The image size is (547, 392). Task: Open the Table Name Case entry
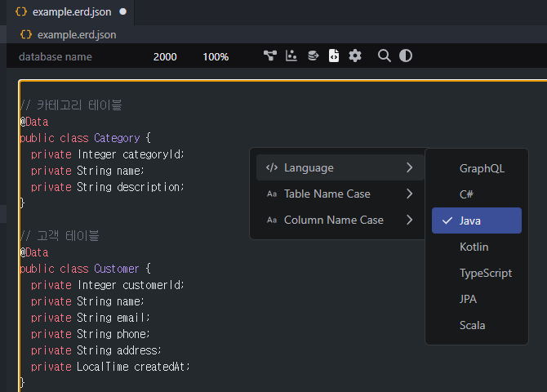pos(340,194)
